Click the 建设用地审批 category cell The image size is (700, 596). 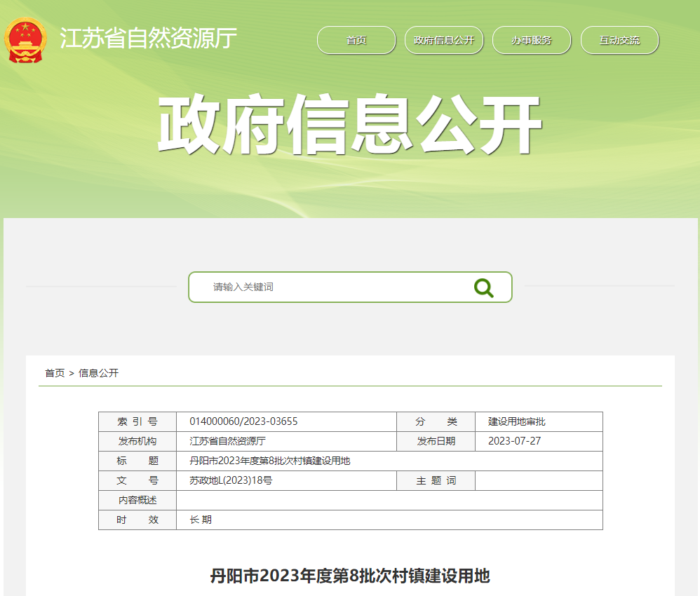click(539, 421)
